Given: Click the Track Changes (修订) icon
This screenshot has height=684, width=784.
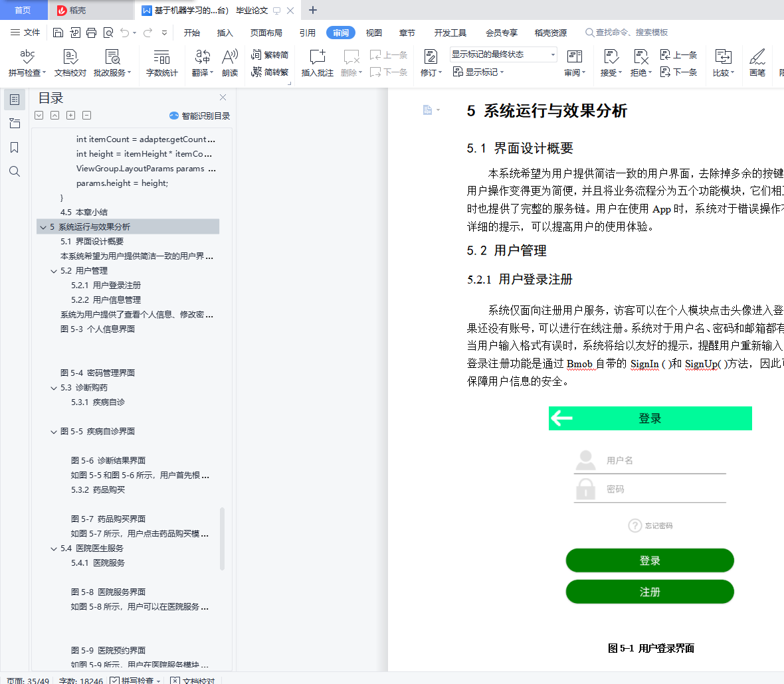Looking at the screenshot, I should (x=431, y=56).
